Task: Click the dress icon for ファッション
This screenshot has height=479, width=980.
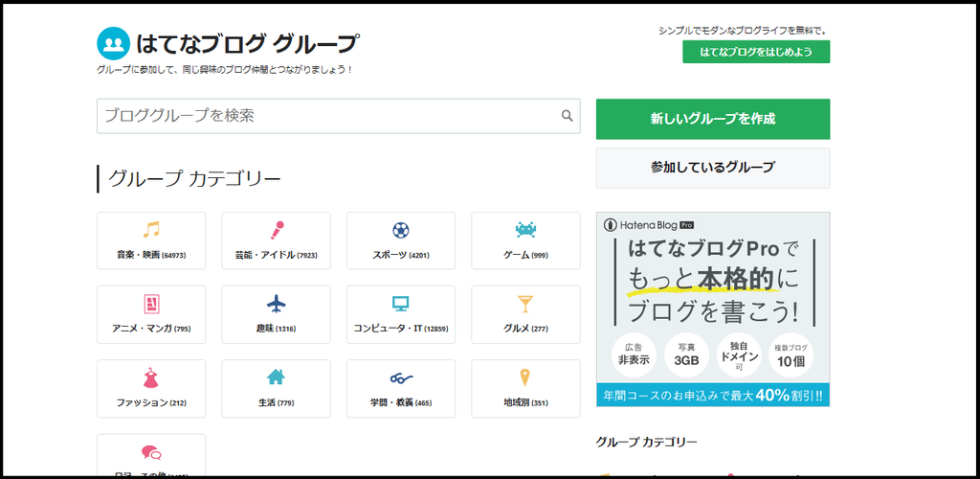Action: pyautogui.click(x=151, y=377)
